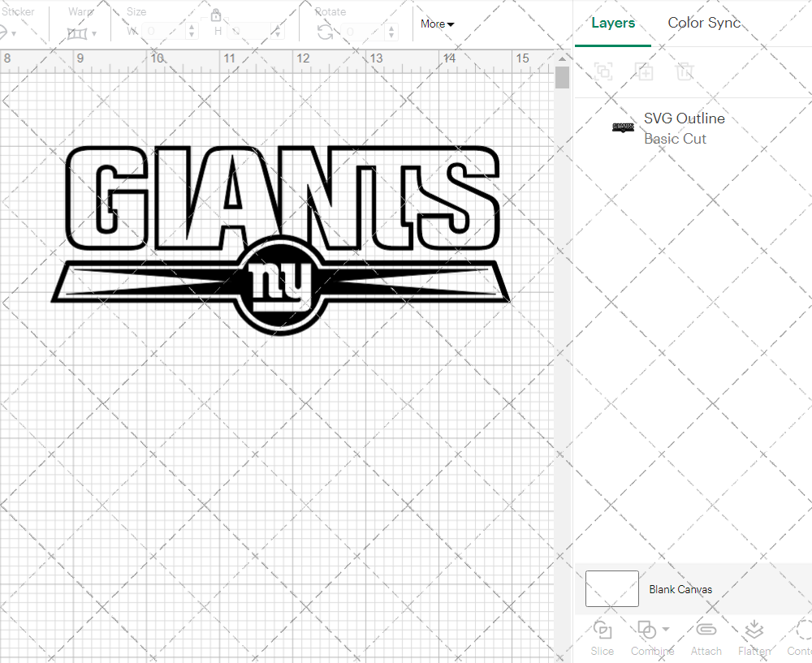Toggle the aspect ratio lock icon
The width and height of the screenshot is (812, 663).
click(x=216, y=15)
